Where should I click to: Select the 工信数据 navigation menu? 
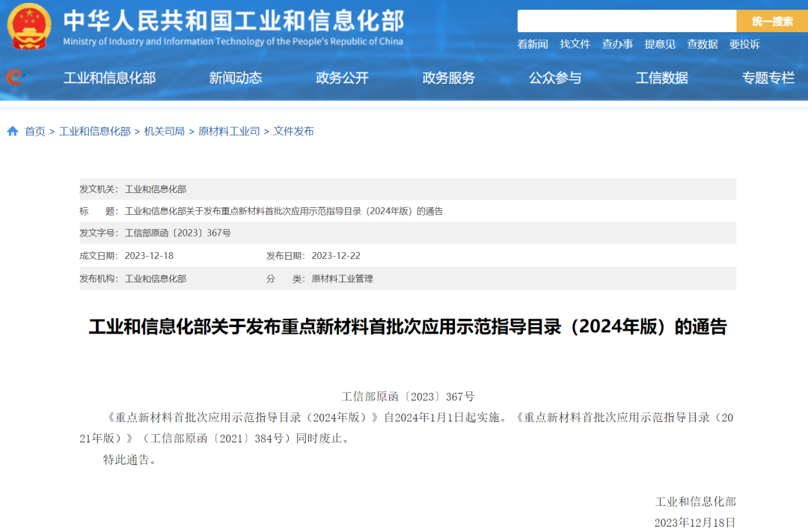[x=661, y=78]
